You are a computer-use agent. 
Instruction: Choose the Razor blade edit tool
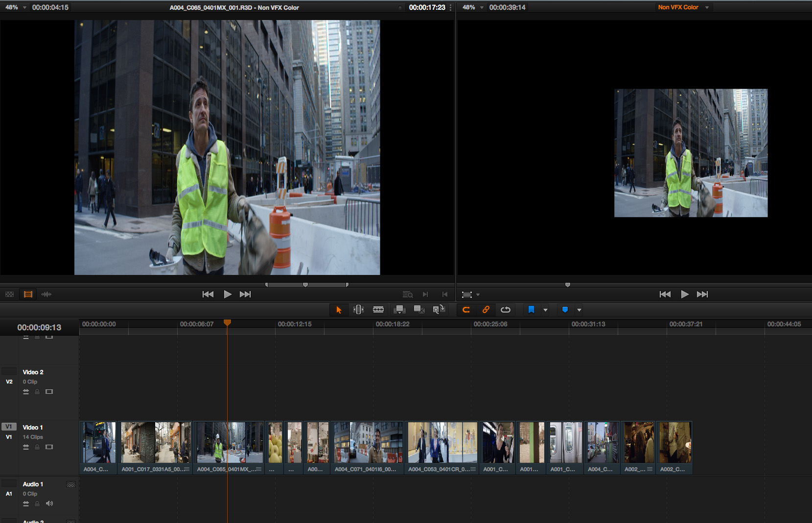(x=378, y=310)
